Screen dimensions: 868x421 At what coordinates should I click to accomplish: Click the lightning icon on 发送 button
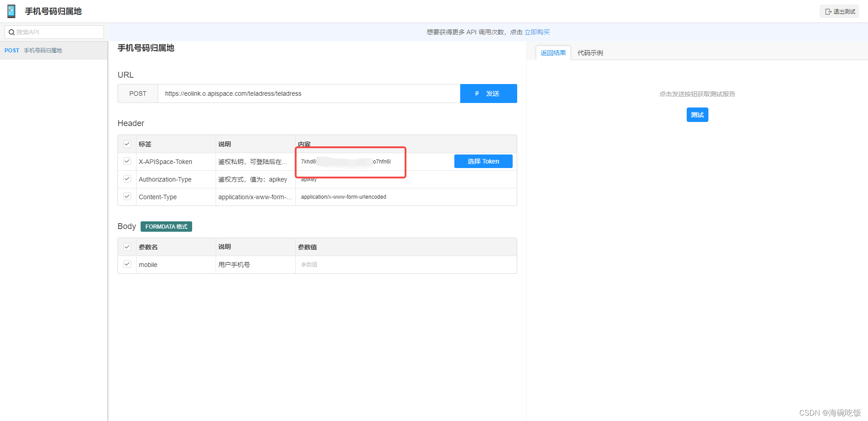(477, 94)
